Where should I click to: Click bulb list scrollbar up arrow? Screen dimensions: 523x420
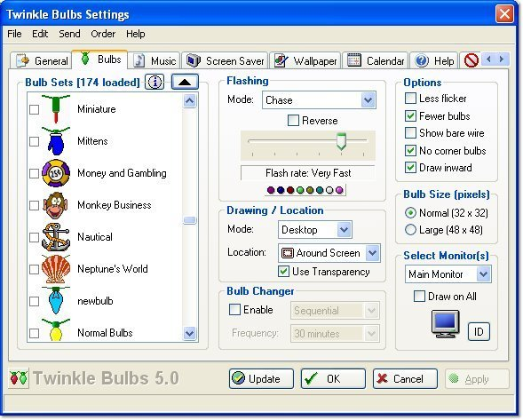189,100
